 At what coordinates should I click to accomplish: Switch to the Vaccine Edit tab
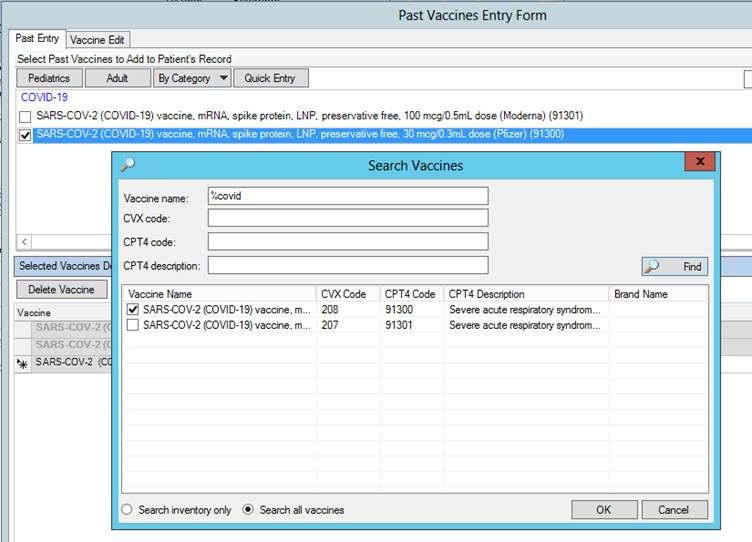point(97,40)
